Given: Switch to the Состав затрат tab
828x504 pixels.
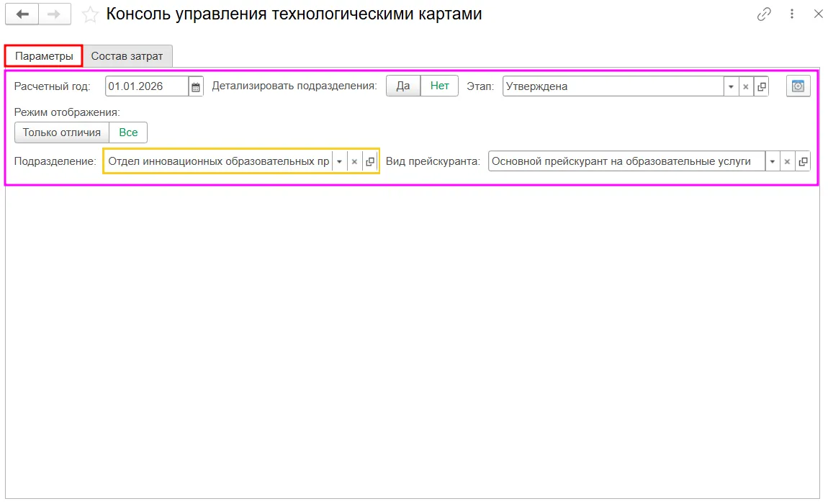Looking at the screenshot, I should 127,56.
